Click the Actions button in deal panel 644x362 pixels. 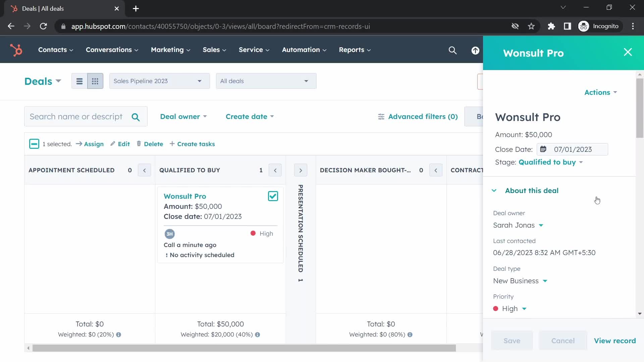click(x=600, y=93)
